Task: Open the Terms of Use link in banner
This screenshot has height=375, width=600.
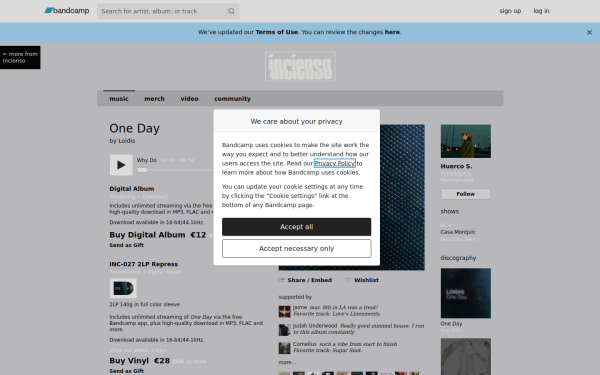Action: [x=276, y=32]
